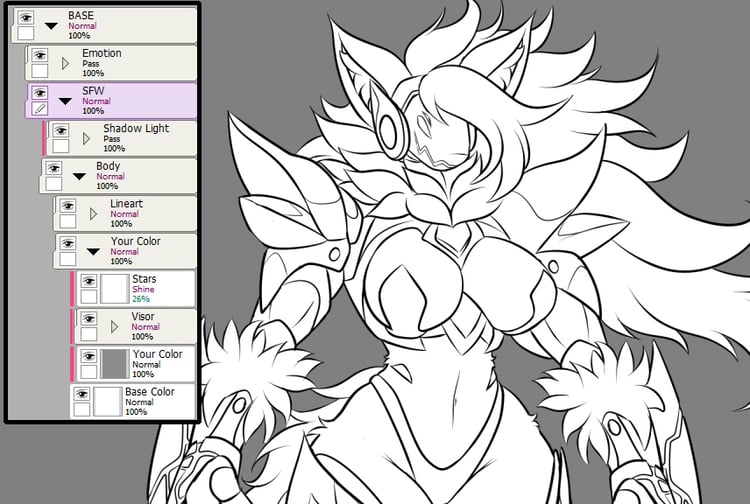Toggle eye icon of gray Your Color layer

click(x=88, y=356)
